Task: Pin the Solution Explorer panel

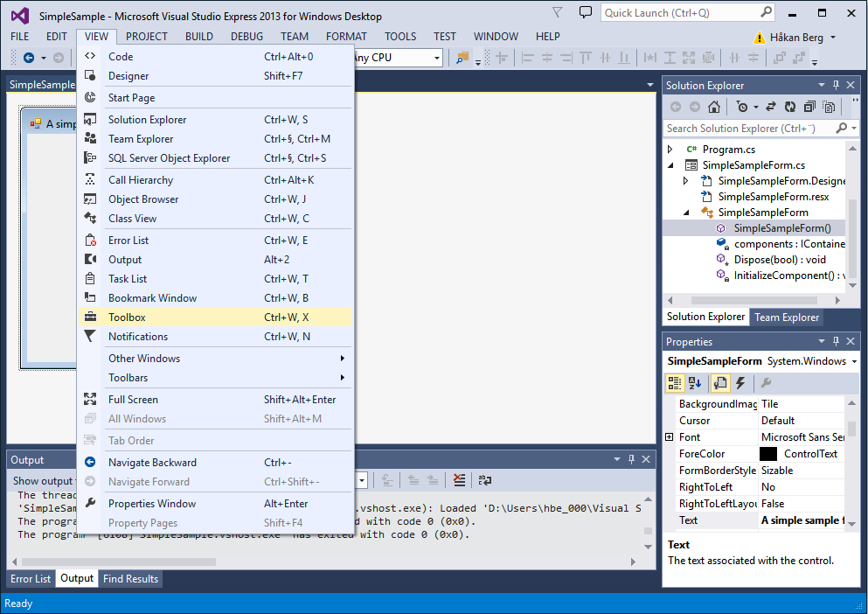Action: 836,85
